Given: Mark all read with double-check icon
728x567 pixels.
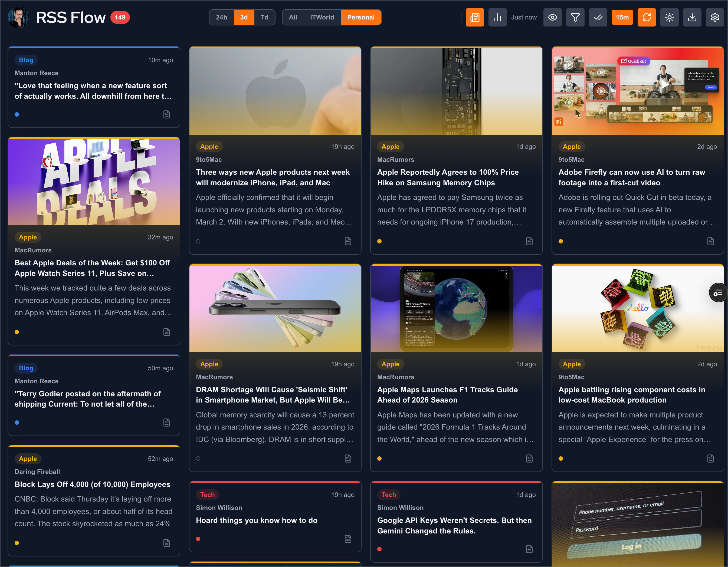Looking at the screenshot, I should click(x=598, y=17).
